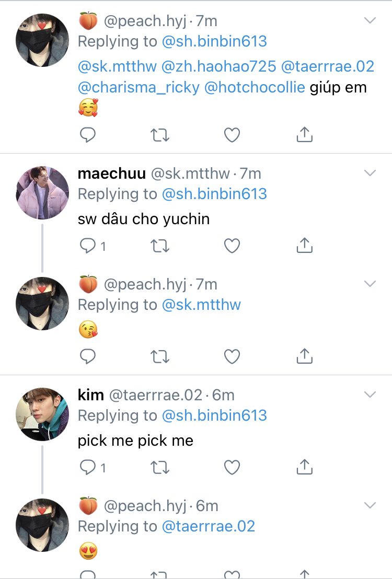Reply to kim's "pick me pick me" tweet

93,468
